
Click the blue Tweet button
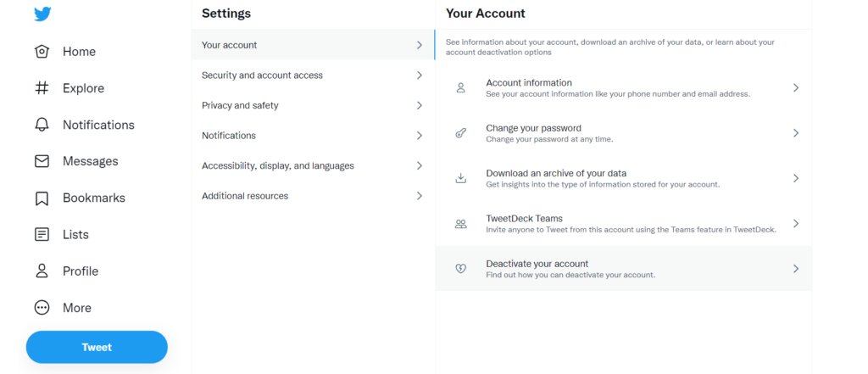97,348
